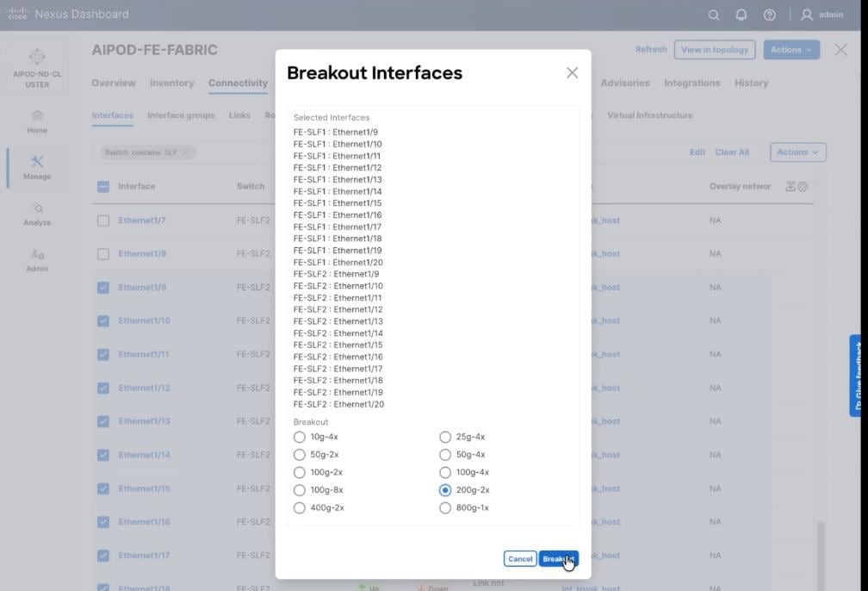The height and width of the screenshot is (591, 868).
Task: Expand the top-right Actions dropdown
Action: coord(790,49)
